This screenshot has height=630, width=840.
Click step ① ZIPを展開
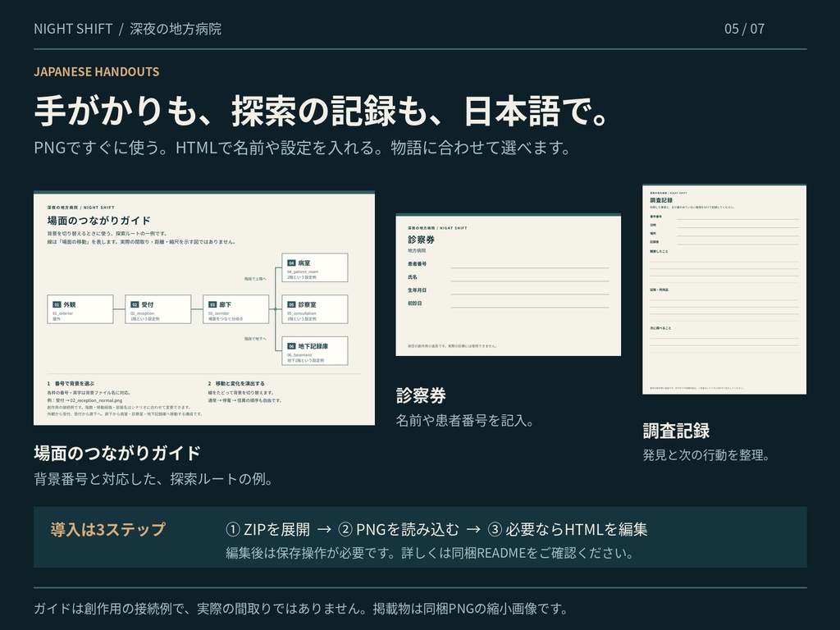coord(268,529)
